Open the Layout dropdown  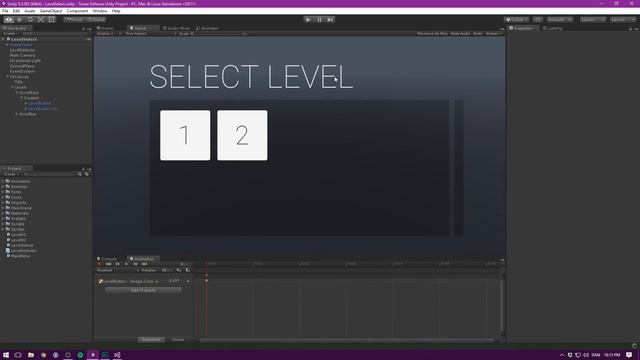pos(623,20)
